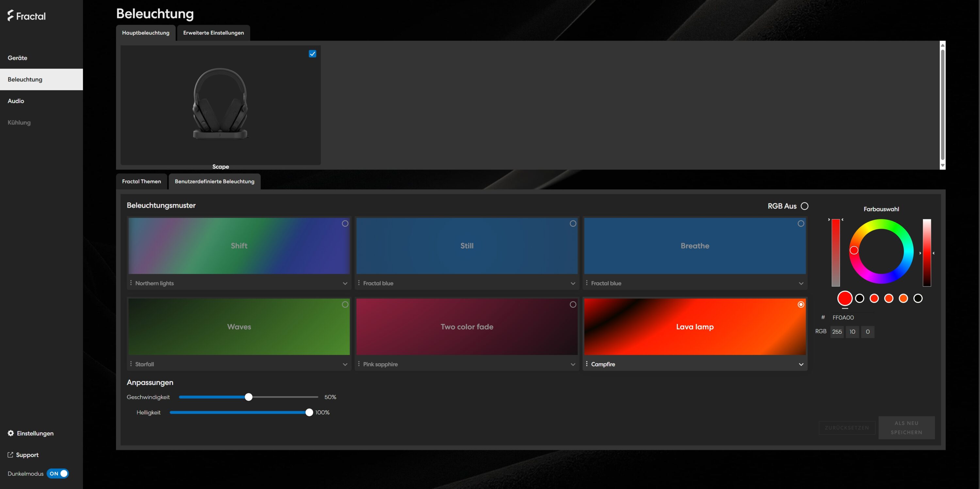
Task: Open the three-dot menu next to Campfire
Action: pyautogui.click(x=587, y=364)
